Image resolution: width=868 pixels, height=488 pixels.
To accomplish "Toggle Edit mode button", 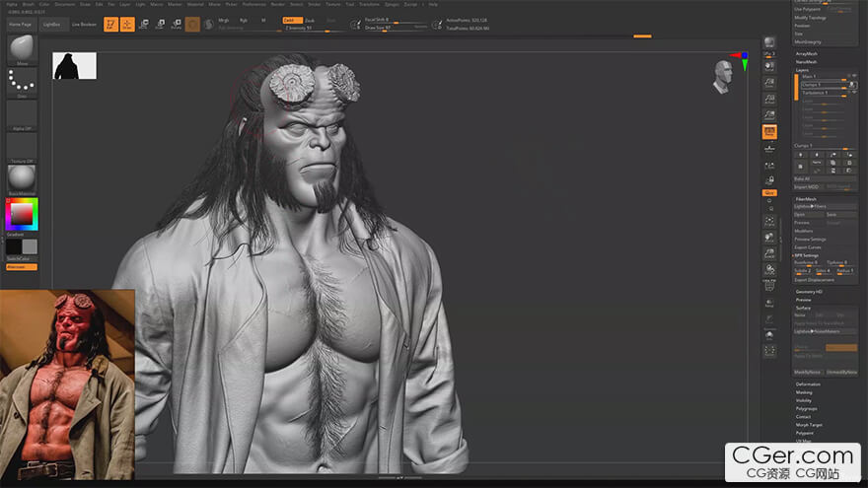I will click(x=110, y=25).
